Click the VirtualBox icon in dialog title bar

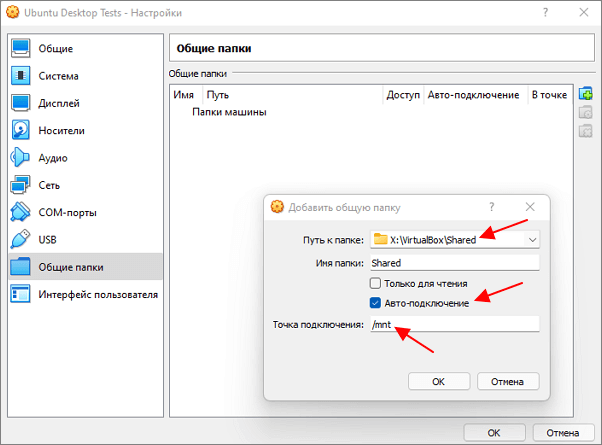(277, 207)
